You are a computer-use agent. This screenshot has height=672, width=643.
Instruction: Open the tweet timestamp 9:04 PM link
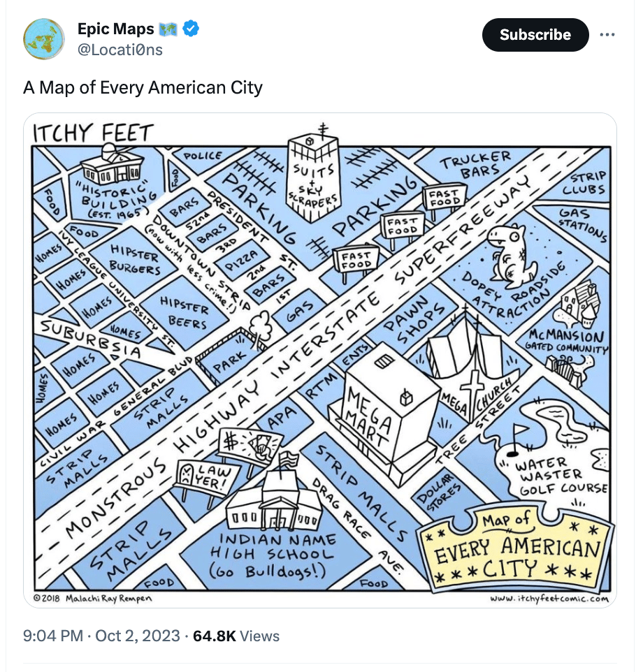tap(53, 636)
